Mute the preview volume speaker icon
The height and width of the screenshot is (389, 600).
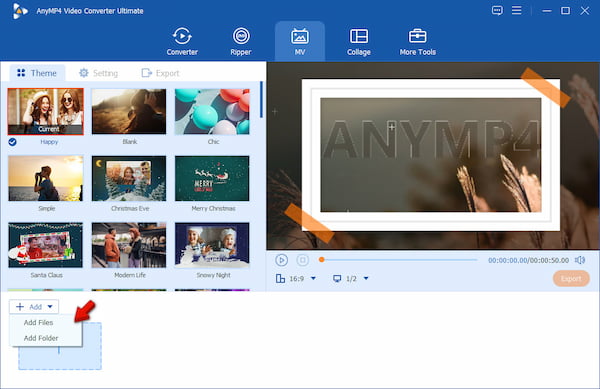pos(580,260)
